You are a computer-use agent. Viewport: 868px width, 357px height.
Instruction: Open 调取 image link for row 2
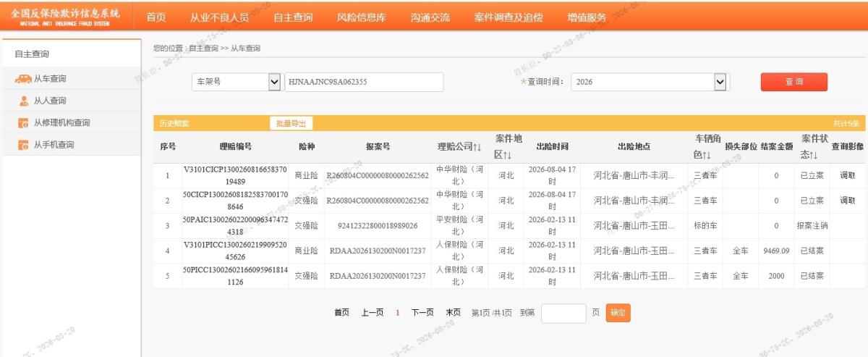[847, 201]
